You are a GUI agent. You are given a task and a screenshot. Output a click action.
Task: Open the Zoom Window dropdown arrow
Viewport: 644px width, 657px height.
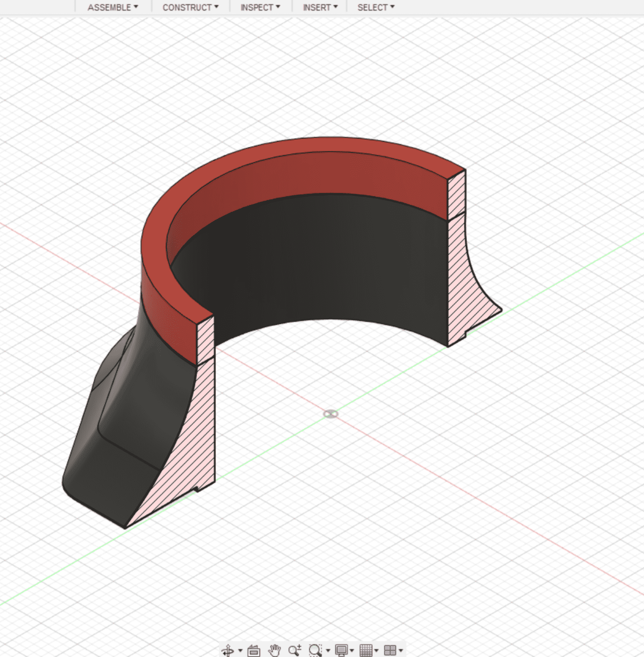328,650
